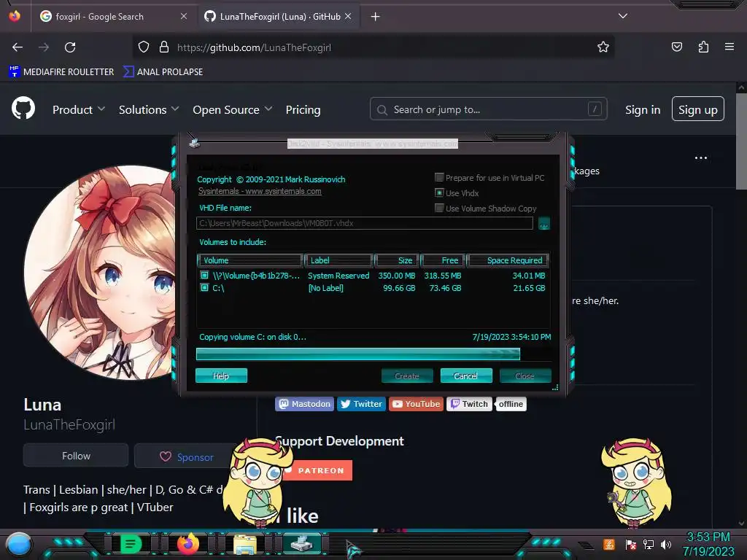Viewport: 747px width, 560px height.
Task: Open File Explorer from the taskbar
Action: [245, 544]
